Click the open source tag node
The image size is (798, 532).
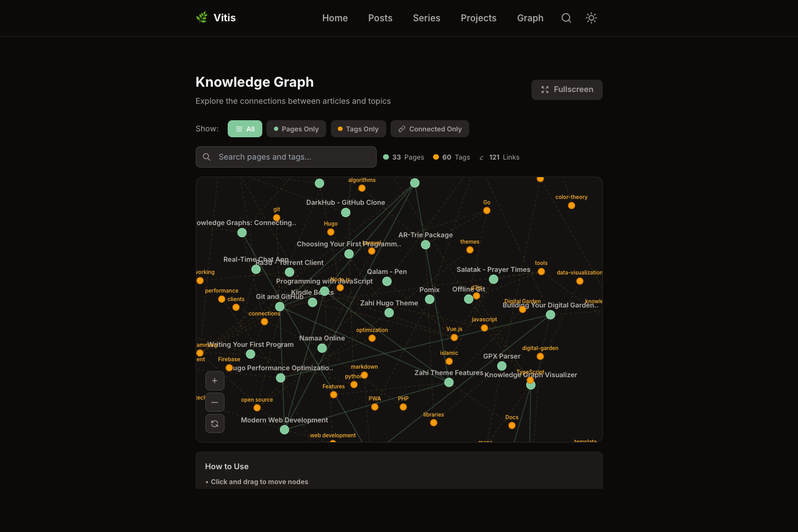(x=257, y=408)
